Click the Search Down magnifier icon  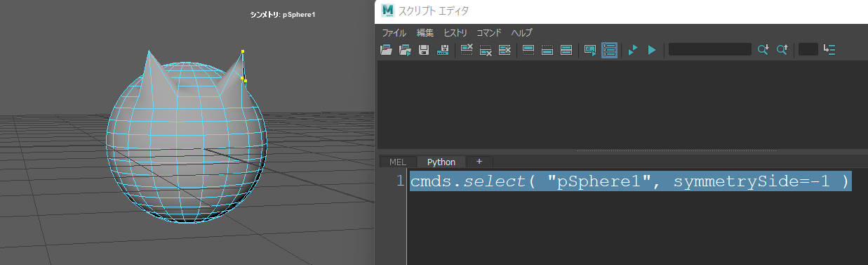[x=763, y=49]
